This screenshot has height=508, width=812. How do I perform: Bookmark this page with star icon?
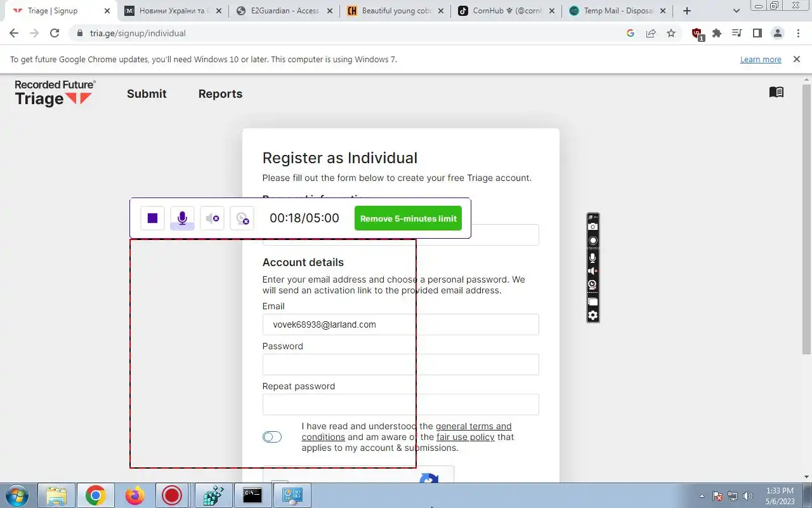coord(671,33)
